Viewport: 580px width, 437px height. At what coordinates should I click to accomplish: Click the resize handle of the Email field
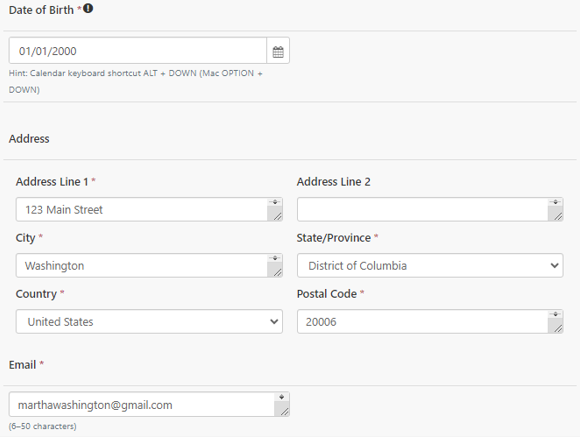284,411
